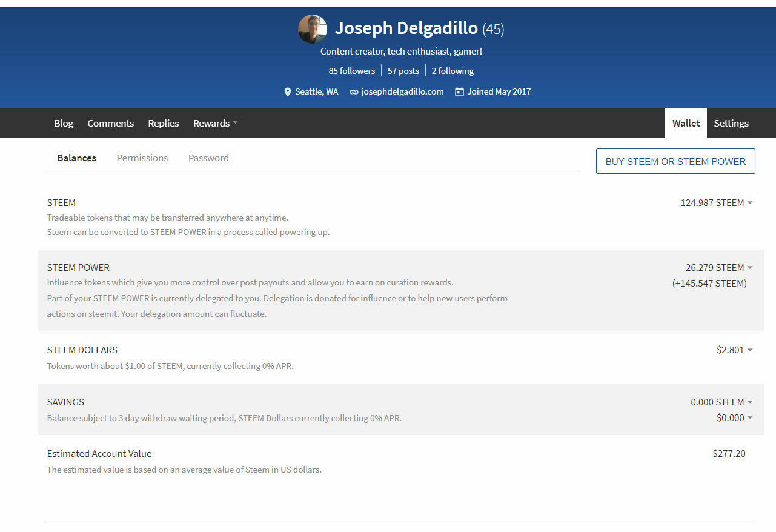Go to the Blog tab
Image resolution: width=776 pixels, height=532 pixels.
tap(64, 123)
